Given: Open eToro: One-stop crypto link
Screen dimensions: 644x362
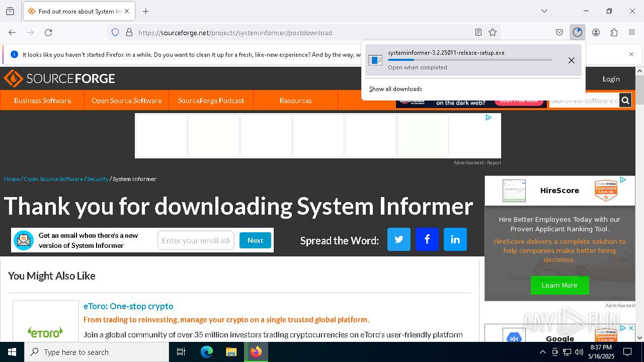Looking at the screenshot, I should (x=128, y=306).
